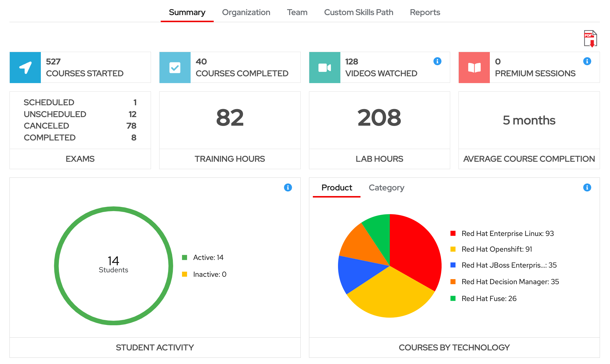Click the paper plane Courses Started icon
The height and width of the screenshot is (364, 610).
(25, 67)
